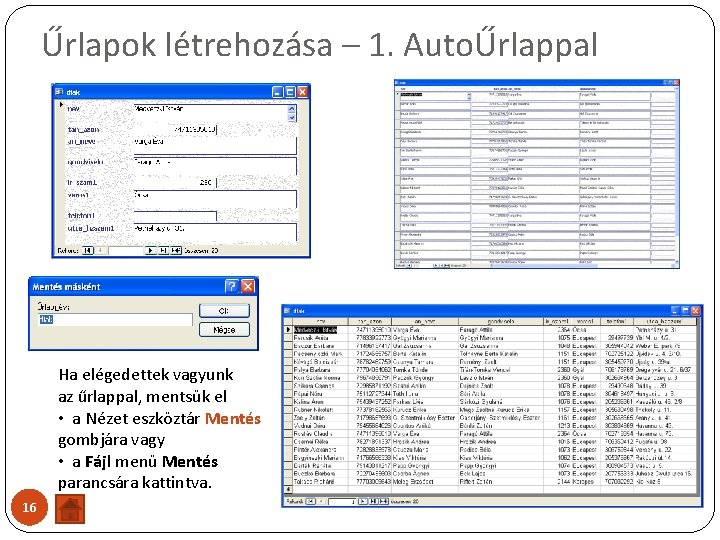The height and width of the screenshot is (540, 720).
Task: Click the orange home icon button
Action: coord(70,508)
